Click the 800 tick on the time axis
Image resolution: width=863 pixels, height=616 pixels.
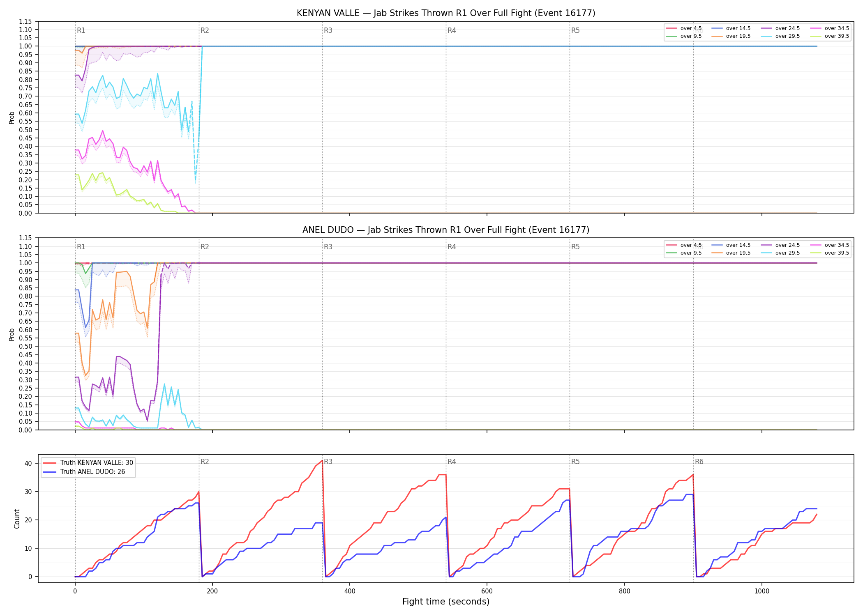624,591
